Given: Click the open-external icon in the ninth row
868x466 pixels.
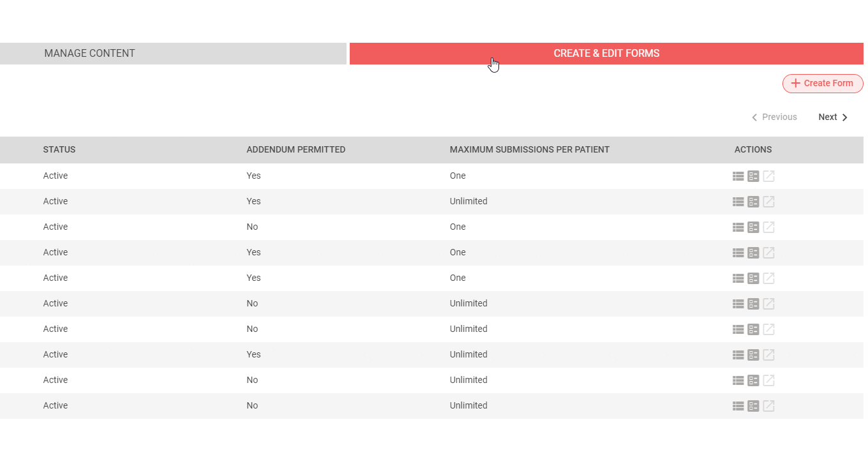Looking at the screenshot, I should (768, 380).
